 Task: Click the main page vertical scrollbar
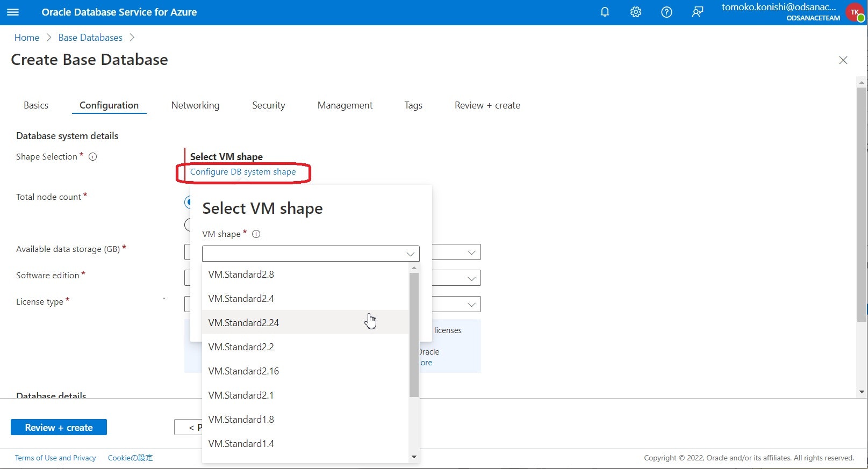(x=862, y=204)
